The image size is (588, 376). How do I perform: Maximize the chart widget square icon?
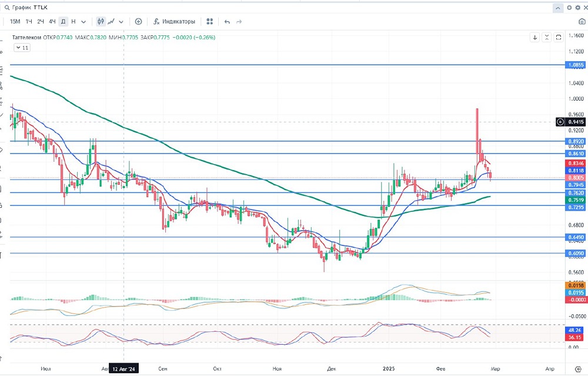pos(569,8)
